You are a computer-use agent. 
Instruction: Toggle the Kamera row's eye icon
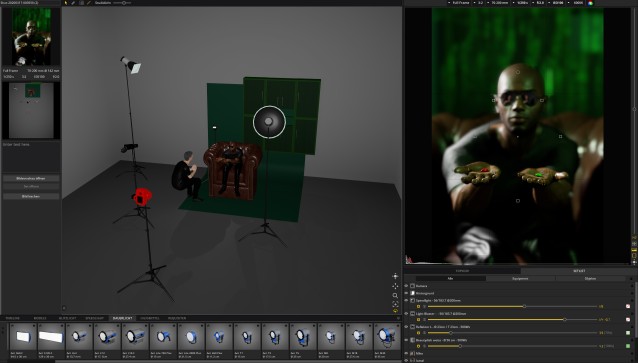coord(406,286)
